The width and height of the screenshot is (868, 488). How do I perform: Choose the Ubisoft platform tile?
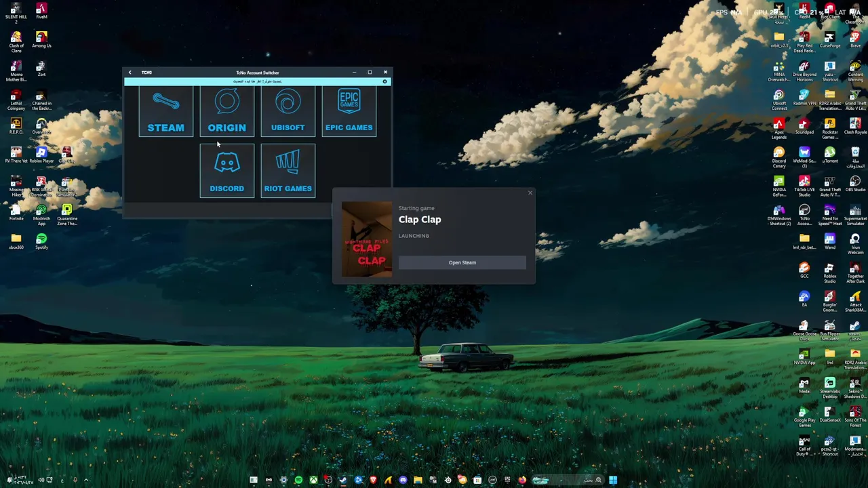point(288,112)
